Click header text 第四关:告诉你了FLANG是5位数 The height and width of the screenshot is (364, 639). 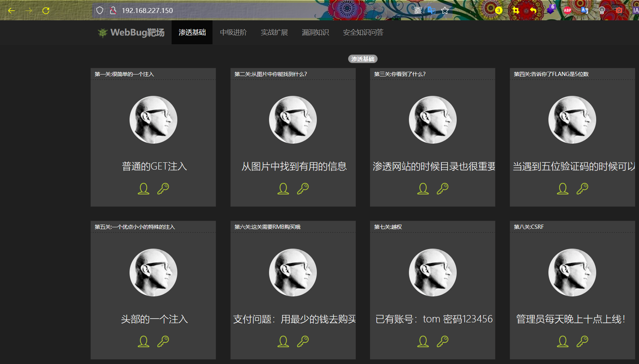(x=551, y=74)
